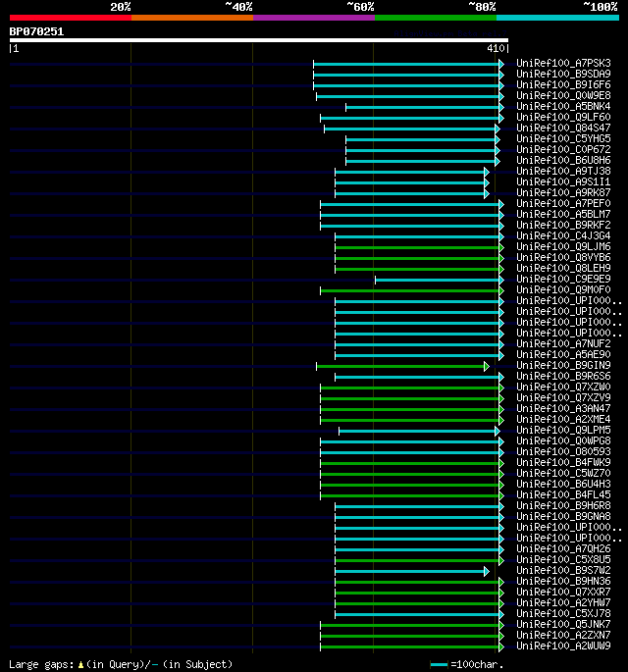Viewport: 628px width, 672px height.
Task: Choose subject UniRef100_B6U4H3
Action: (x=563, y=485)
